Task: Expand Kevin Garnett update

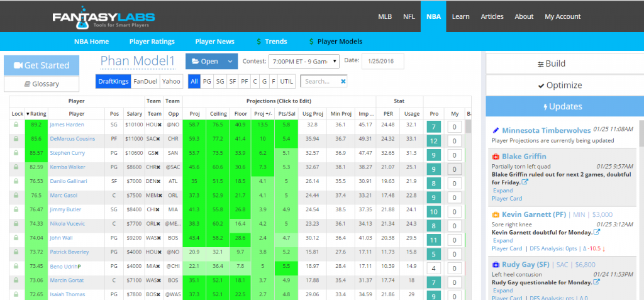Action: (502, 240)
